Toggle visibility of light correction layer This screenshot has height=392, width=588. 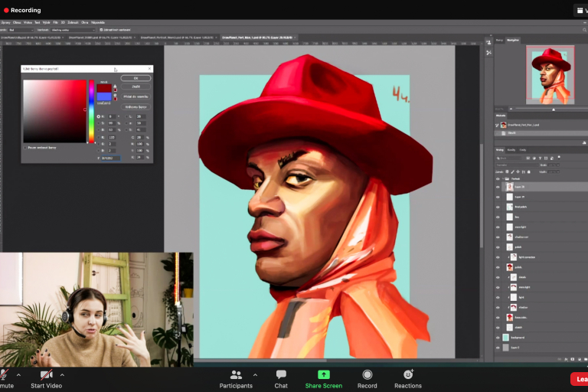coord(498,257)
